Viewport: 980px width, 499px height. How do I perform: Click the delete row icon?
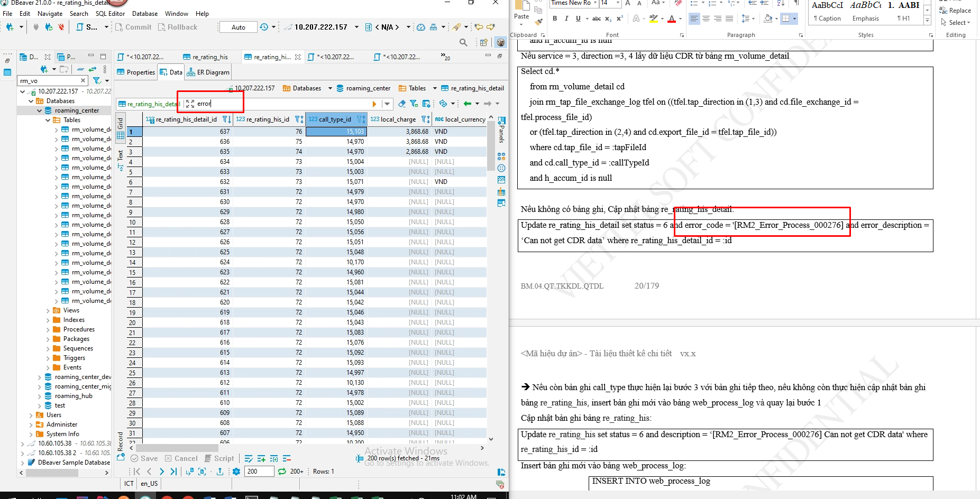click(287, 459)
